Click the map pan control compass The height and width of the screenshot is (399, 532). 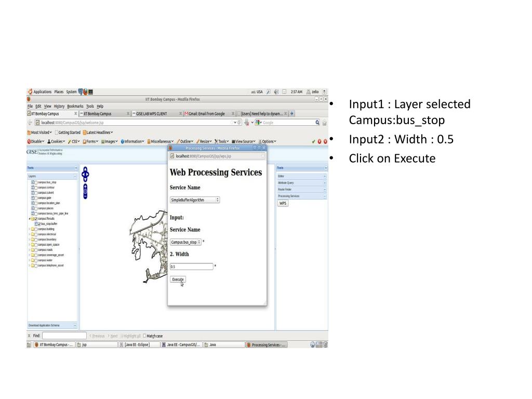click(85, 175)
